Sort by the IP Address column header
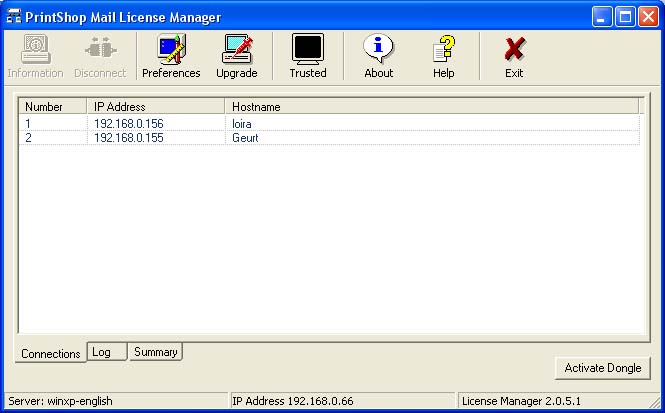The width and height of the screenshot is (665, 413). point(156,106)
